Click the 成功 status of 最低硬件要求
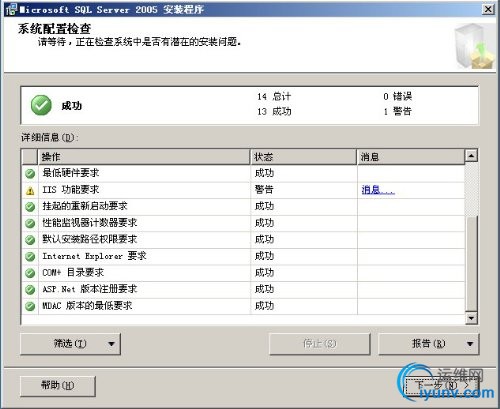The width and height of the screenshot is (500, 409). pos(264,173)
